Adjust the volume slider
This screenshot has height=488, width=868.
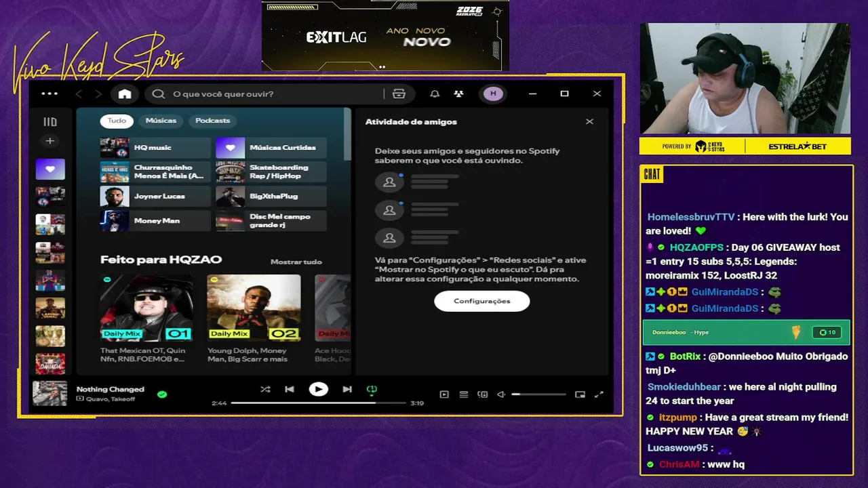point(538,394)
